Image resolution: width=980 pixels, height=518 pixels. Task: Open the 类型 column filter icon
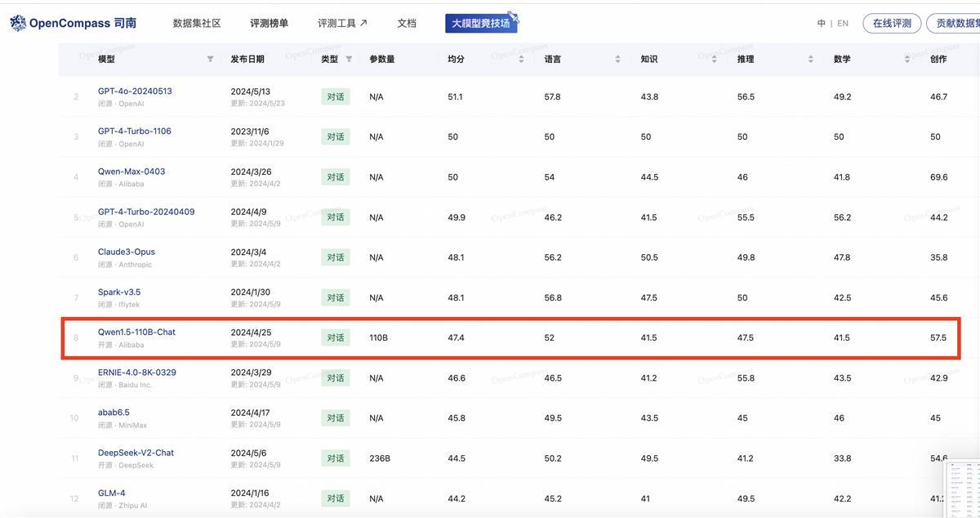point(349,60)
